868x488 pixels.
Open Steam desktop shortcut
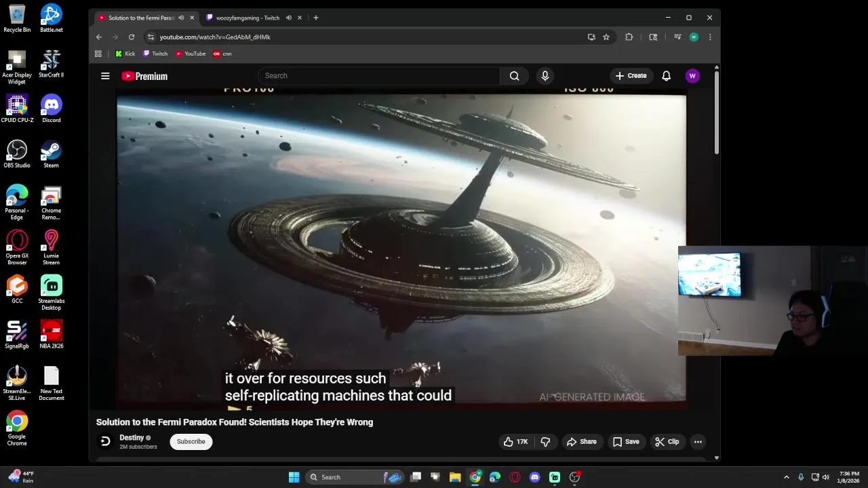click(51, 154)
